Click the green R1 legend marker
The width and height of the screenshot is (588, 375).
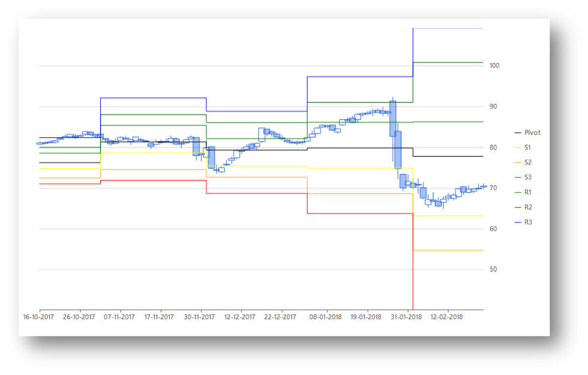(x=517, y=192)
